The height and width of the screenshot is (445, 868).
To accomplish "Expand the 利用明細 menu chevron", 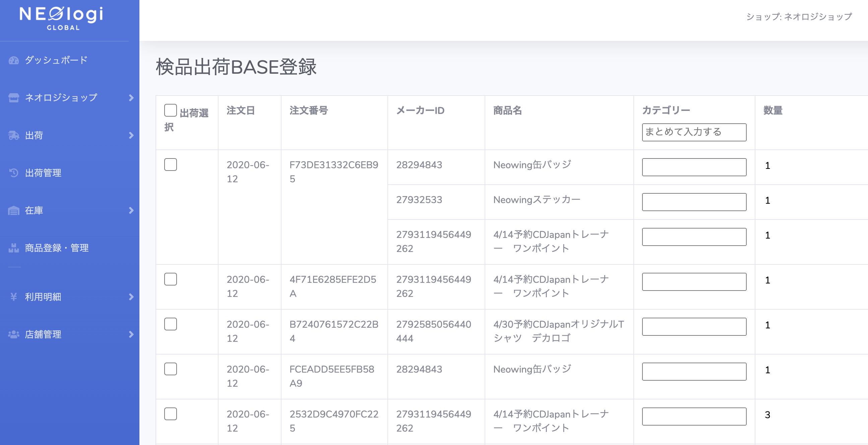I will click(x=131, y=297).
